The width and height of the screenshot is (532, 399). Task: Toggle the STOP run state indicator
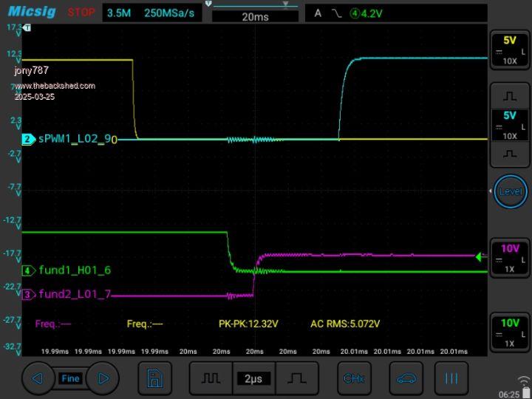81,13
